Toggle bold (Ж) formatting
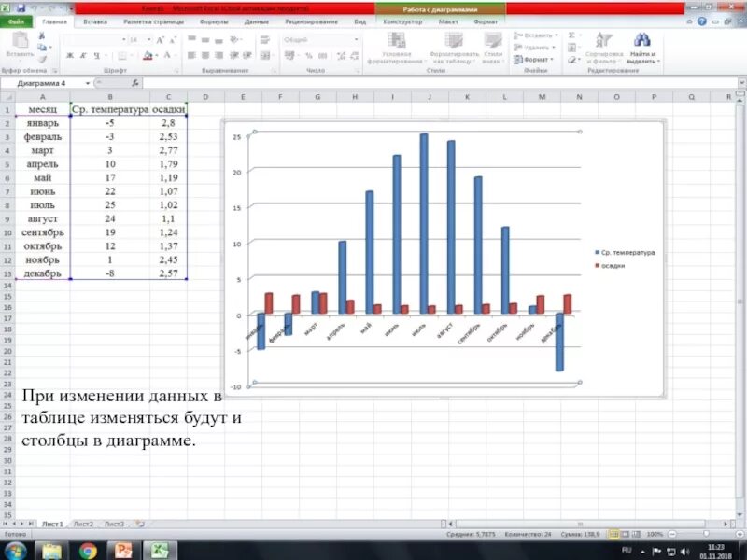The image size is (747, 560). [x=69, y=56]
